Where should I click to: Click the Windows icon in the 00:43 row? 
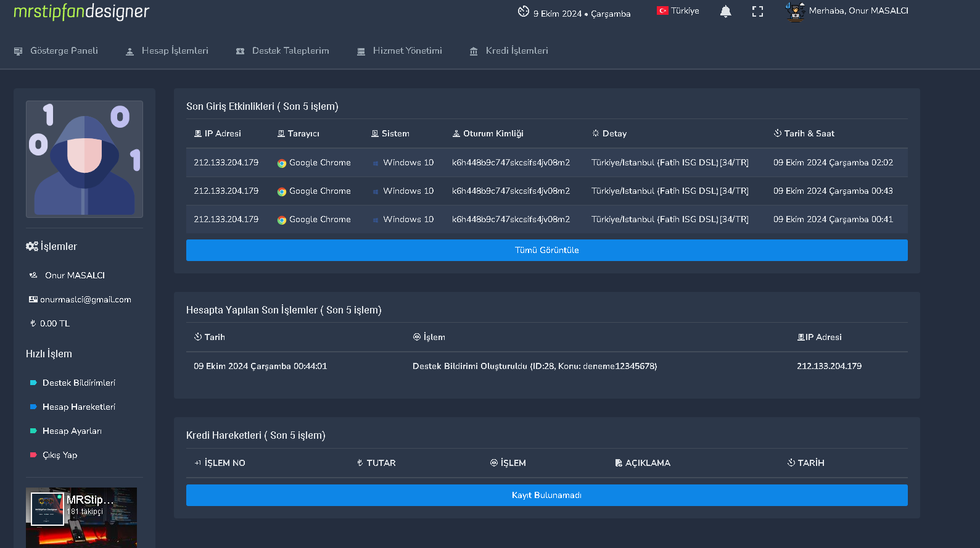376,192
